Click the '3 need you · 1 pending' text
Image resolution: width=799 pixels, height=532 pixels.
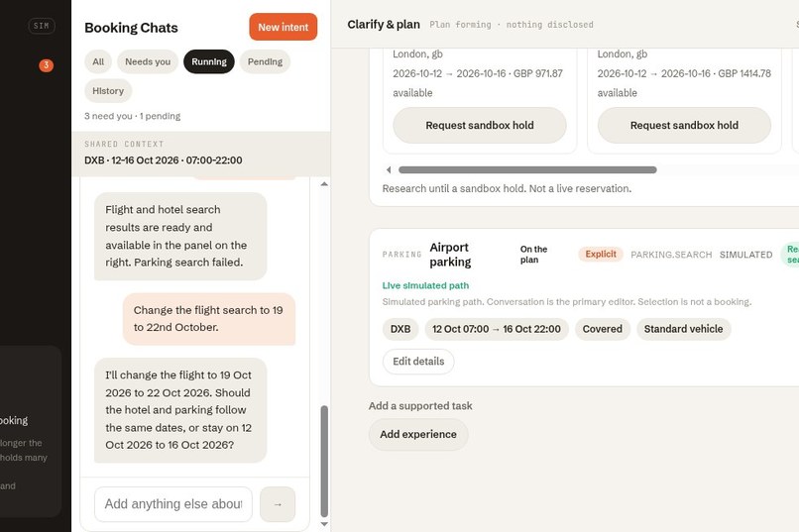point(133,116)
